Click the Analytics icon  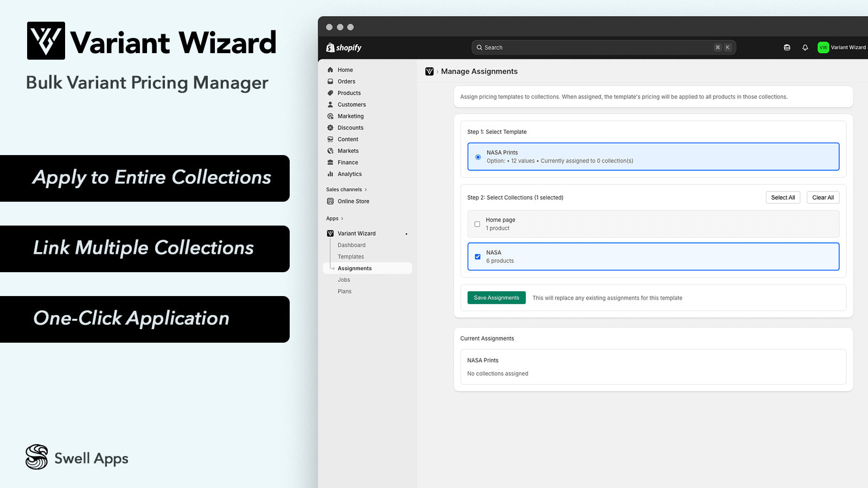click(x=331, y=174)
